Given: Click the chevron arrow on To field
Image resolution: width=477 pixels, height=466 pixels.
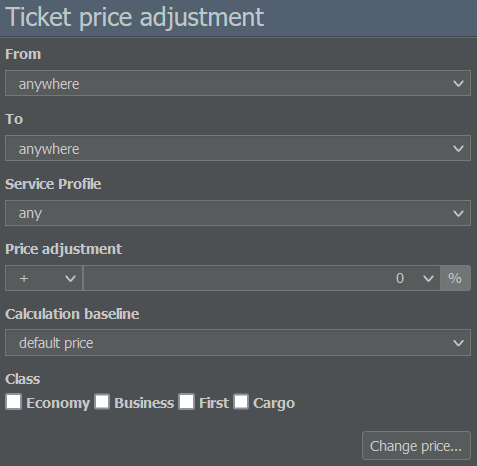Looking at the screenshot, I should click(x=458, y=148).
